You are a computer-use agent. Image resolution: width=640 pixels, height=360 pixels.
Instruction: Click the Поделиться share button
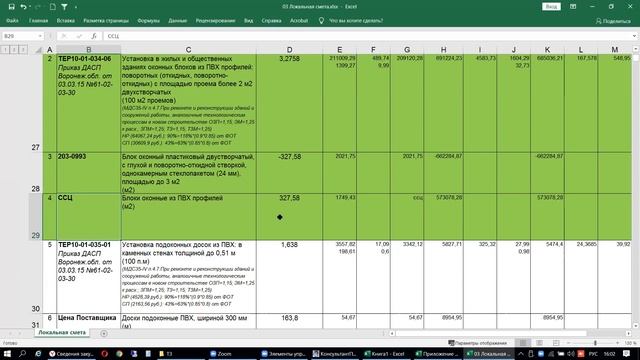[613, 21]
